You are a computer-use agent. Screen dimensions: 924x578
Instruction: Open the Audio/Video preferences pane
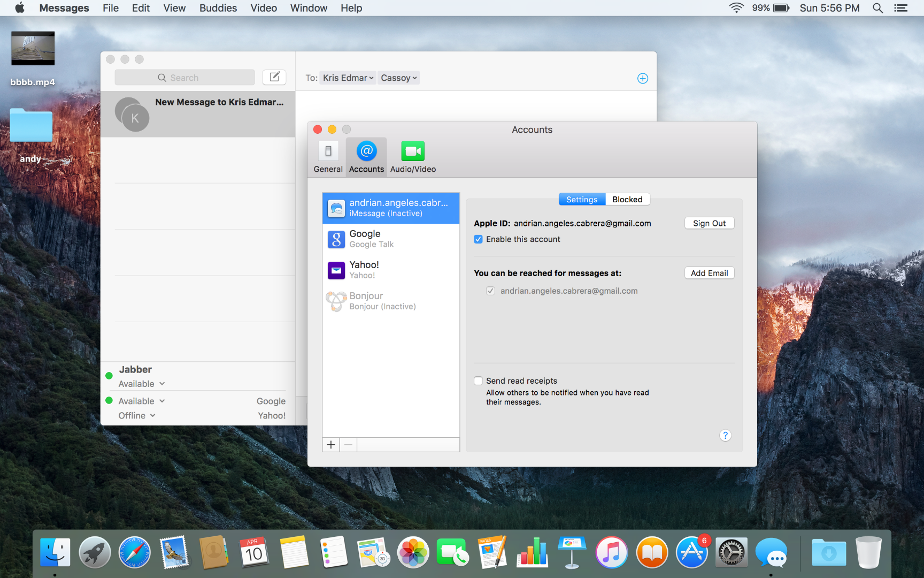(x=413, y=157)
